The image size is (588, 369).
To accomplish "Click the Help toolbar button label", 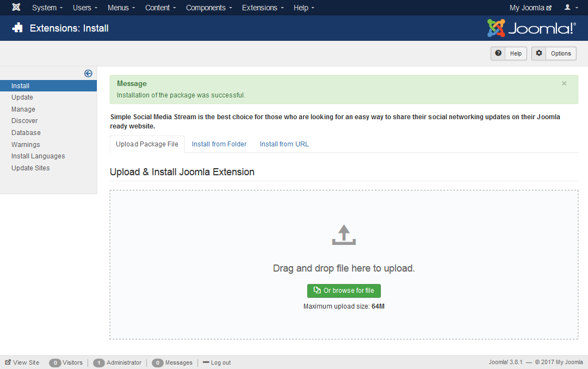I will click(x=516, y=53).
